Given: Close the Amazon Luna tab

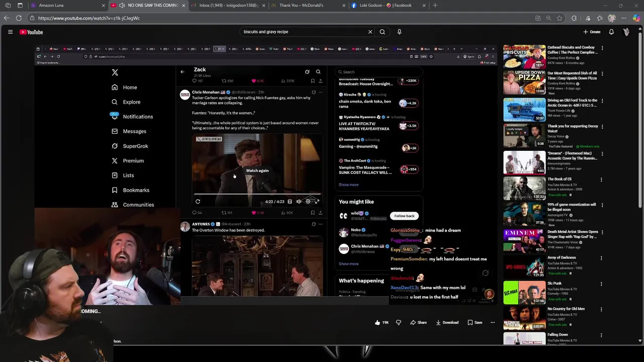Looking at the screenshot, I should click(x=104, y=6).
